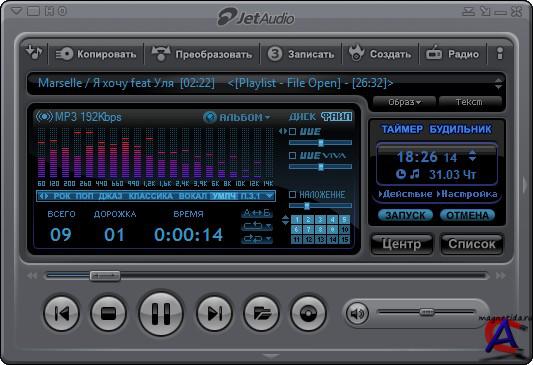Expand the Настройка option
Screen dimensions: 533x365
[x=467, y=194]
